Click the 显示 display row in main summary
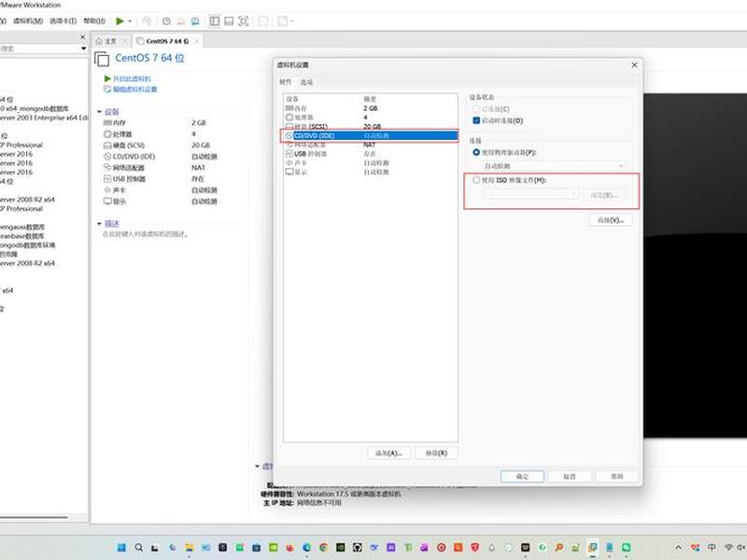The width and height of the screenshot is (747, 560). [x=161, y=202]
